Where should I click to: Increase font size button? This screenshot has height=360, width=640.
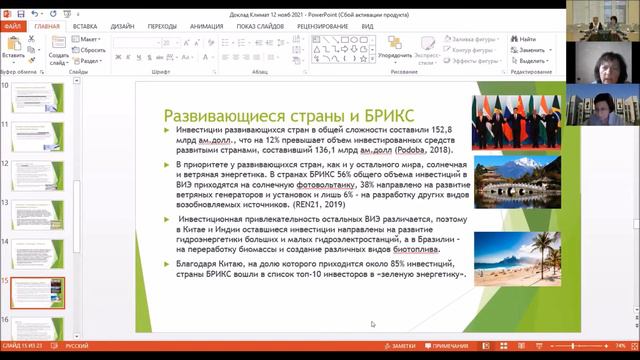[187, 43]
